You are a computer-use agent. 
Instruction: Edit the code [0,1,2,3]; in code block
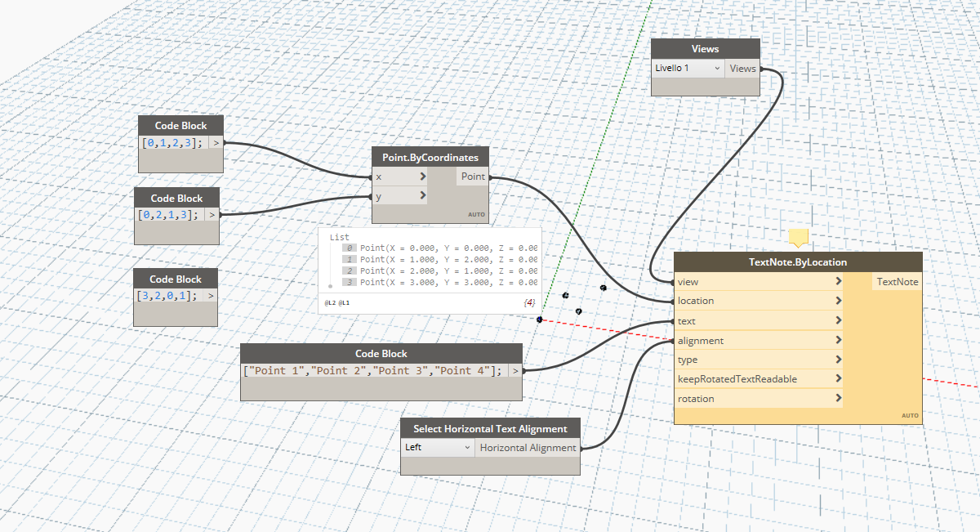tap(172, 143)
